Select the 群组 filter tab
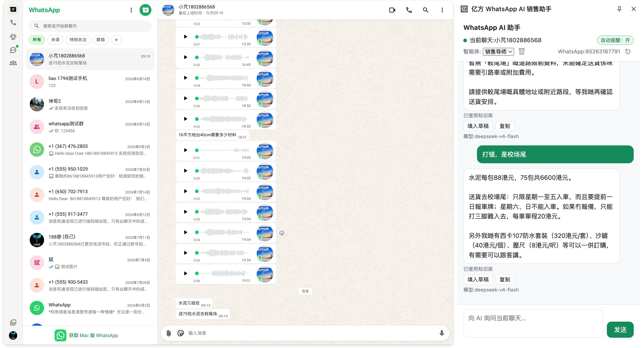Screen dimensions: 644x348 click(100, 40)
